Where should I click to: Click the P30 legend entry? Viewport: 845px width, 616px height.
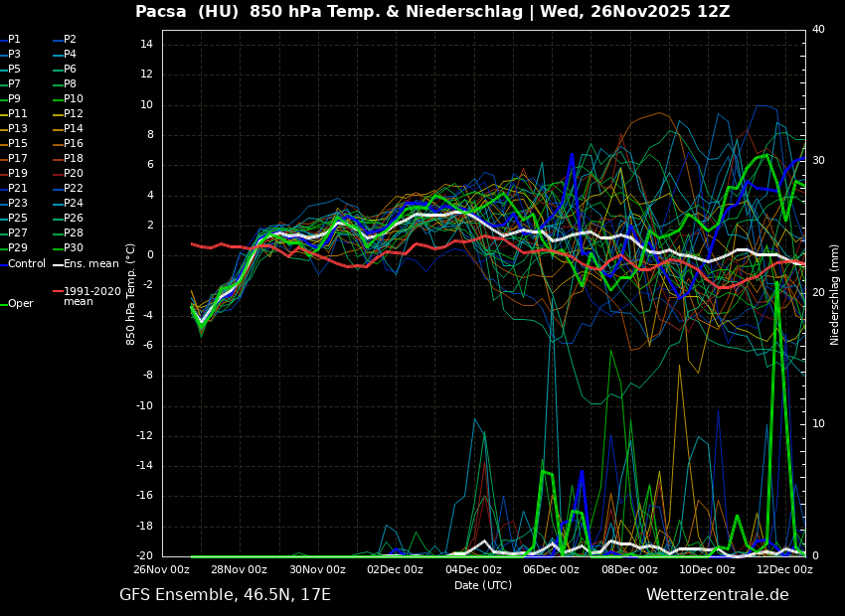tap(74, 248)
